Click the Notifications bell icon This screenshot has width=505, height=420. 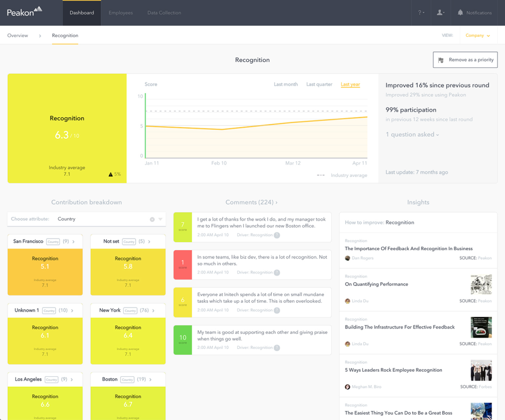tap(460, 13)
